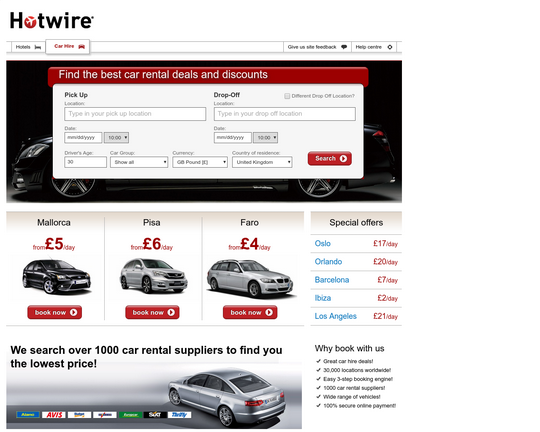The image size is (540, 432).
Task: Open the Barcelona special offer link
Action: coord(332,280)
